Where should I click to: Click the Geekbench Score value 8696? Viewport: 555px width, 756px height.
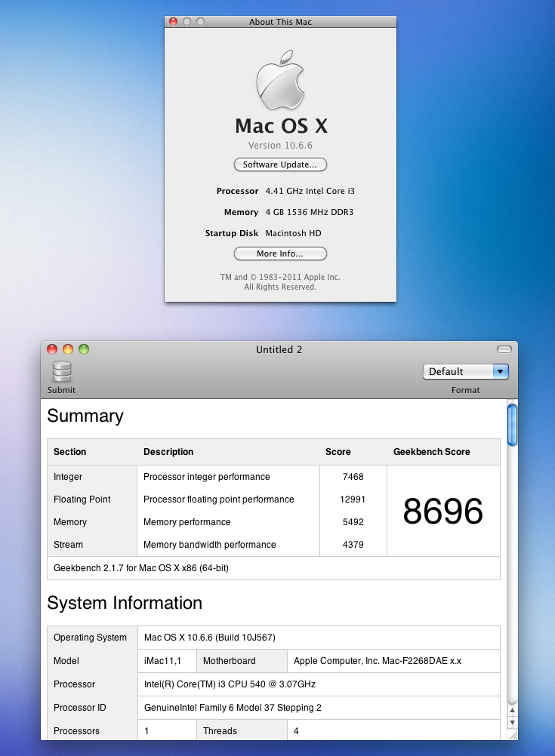[x=443, y=511]
